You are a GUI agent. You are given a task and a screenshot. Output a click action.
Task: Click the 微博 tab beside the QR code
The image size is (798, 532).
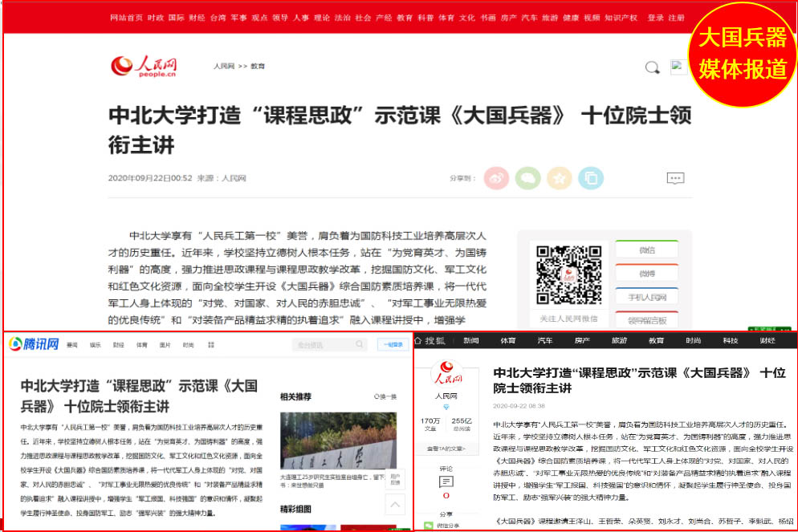(647, 273)
